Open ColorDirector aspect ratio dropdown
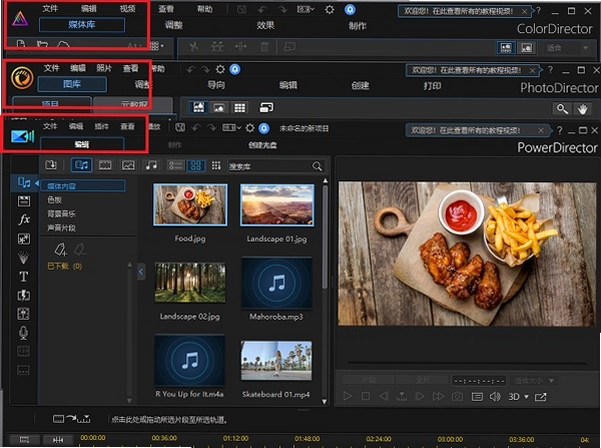The image size is (601, 448). [306, 10]
